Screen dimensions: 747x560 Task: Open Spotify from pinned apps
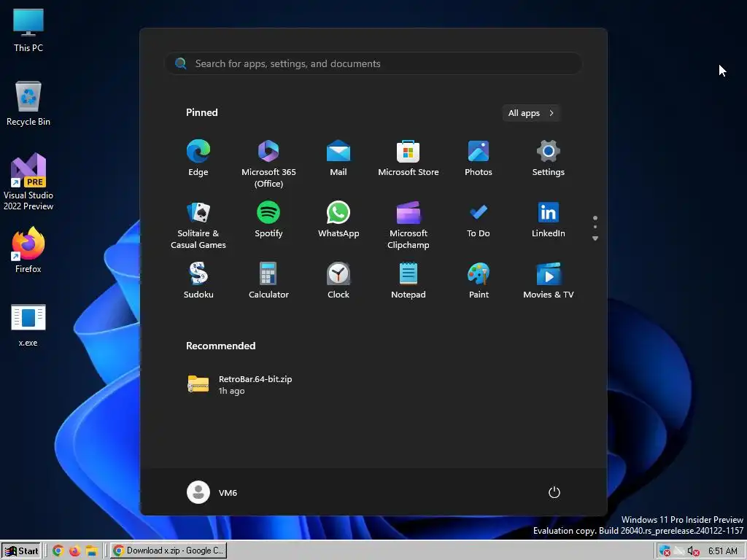[x=268, y=219]
